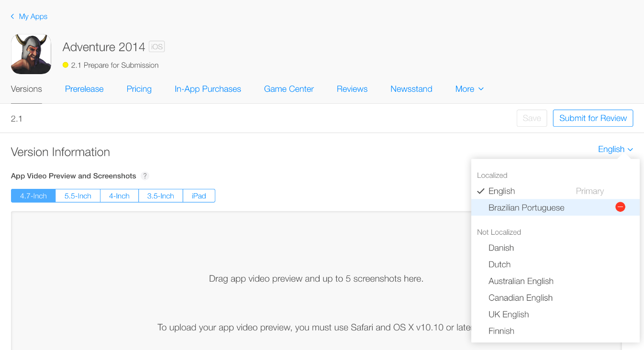The height and width of the screenshot is (350, 644).
Task: Switch to the Prerelease tab
Action: 84,89
